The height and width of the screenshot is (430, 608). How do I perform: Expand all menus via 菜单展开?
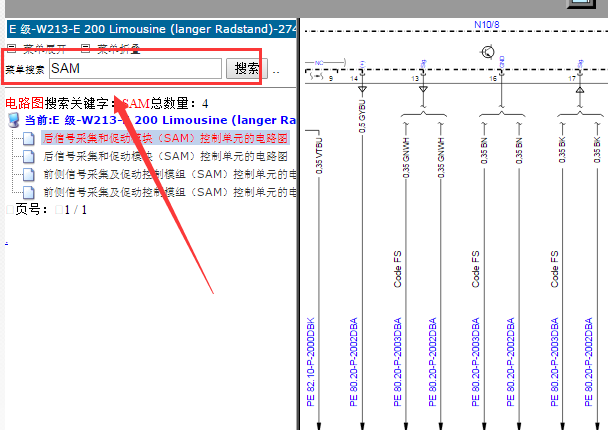45,49
